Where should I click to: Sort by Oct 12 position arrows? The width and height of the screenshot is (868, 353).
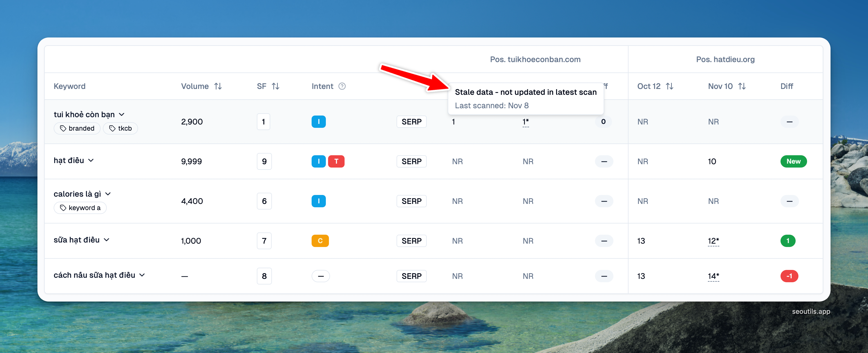click(669, 86)
